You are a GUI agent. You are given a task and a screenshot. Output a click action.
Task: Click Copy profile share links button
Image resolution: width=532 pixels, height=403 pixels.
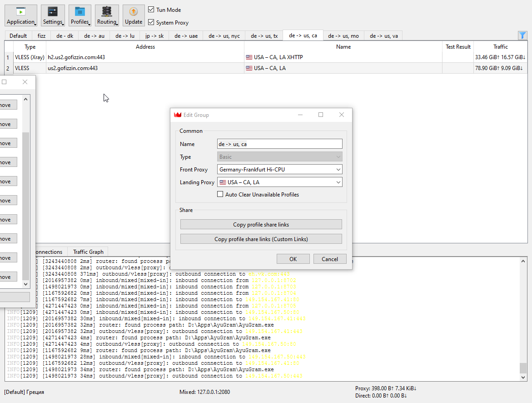pos(261,224)
